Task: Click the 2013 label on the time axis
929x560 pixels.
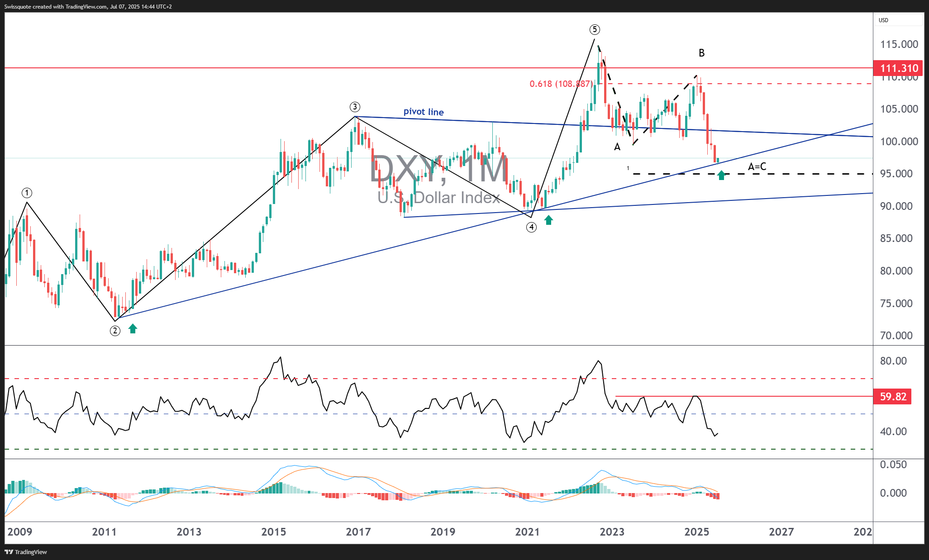Action: click(189, 532)
